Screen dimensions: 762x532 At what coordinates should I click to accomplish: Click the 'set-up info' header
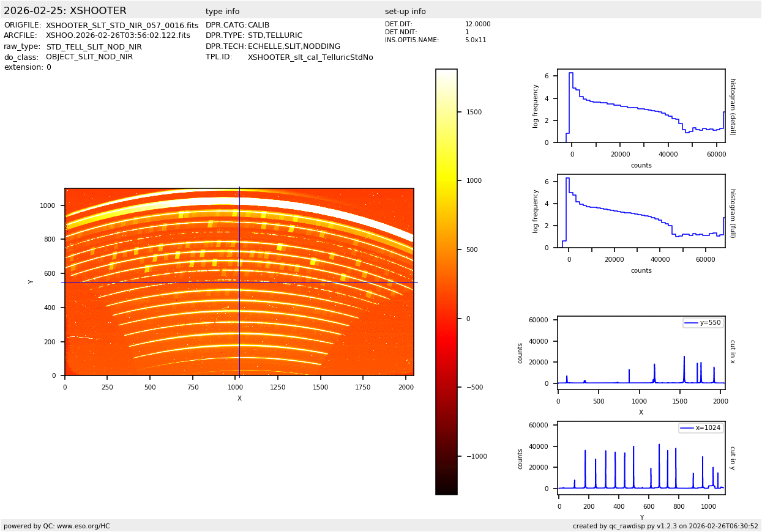pyautogui.click(x=405, y=12)
